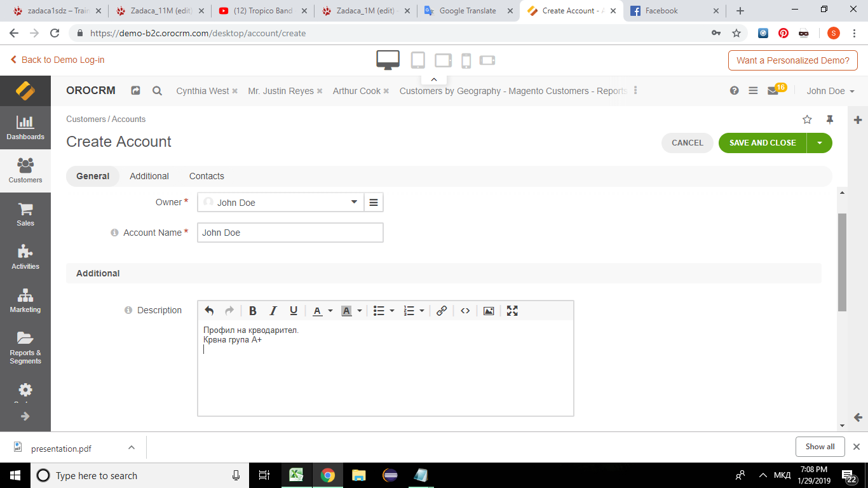This screenshot has height=488, width=868.
Task: Toggle Italic formatting in description editor
Action: click(273, 311)
